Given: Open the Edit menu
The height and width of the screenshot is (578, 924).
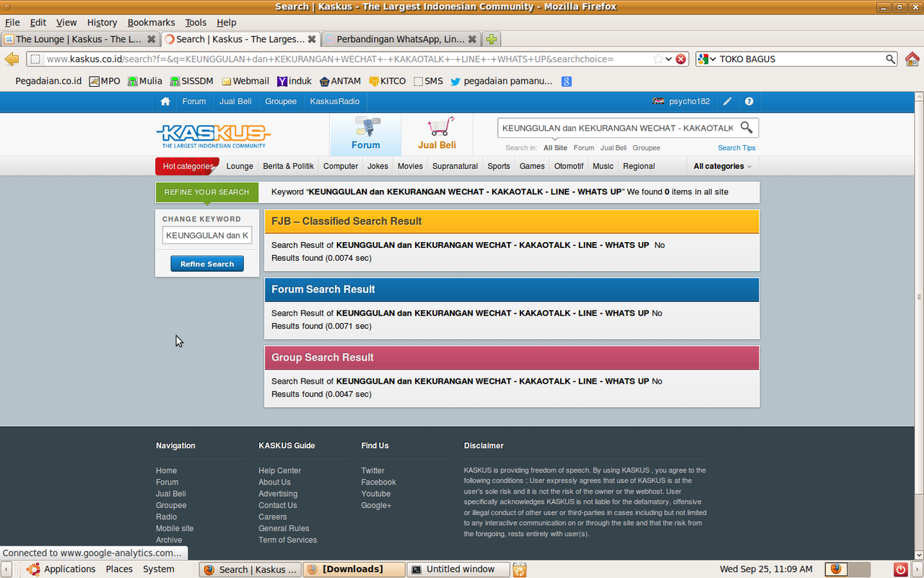Looking at the screenshot, I should [38, 22].
